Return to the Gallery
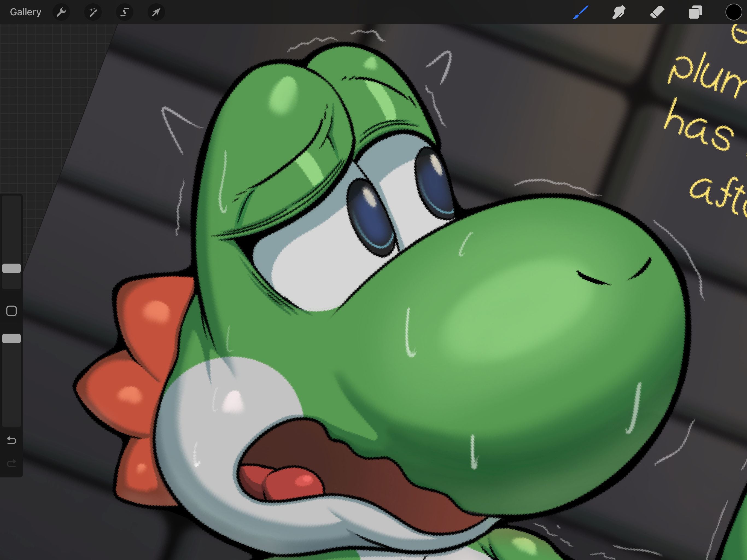The image size is (747, 560). 26,12
